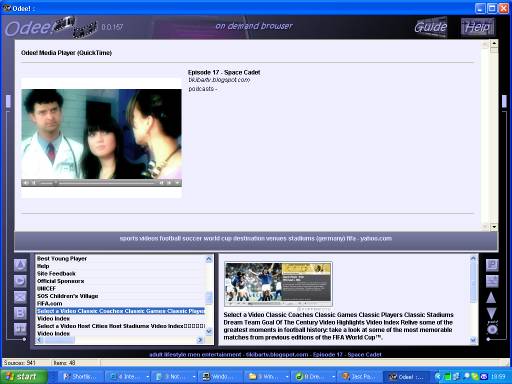This screenshot has width=512, height=384.
Task: Open the Help button in header
Action: (478, 27)
